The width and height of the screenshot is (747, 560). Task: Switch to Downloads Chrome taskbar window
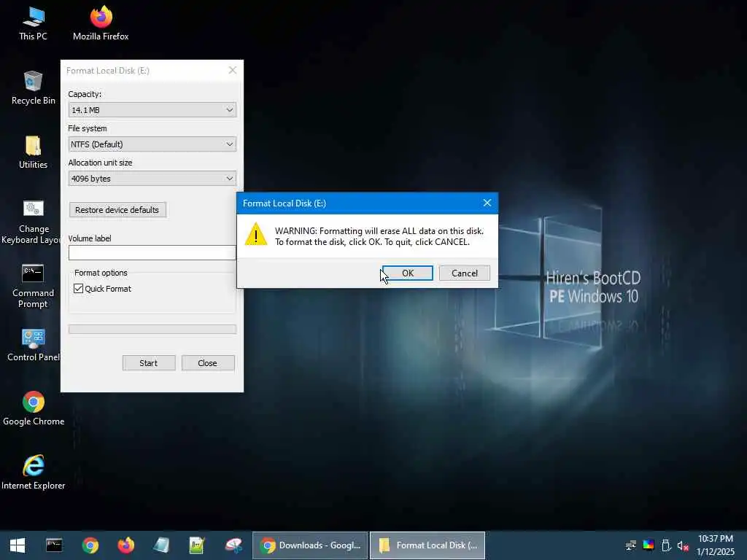(x=309, y=545)
